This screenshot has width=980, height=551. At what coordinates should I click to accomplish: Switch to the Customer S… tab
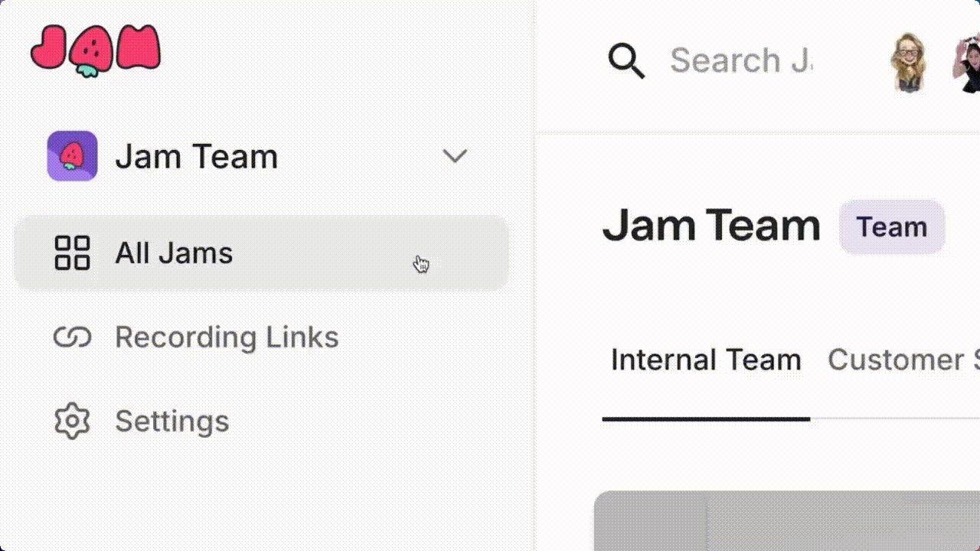[x=902, y=360]
